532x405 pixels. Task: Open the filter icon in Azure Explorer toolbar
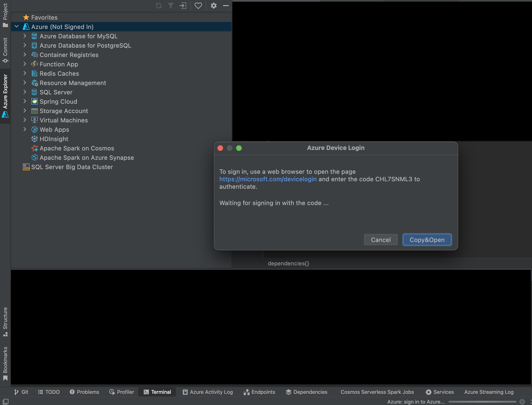171,6
